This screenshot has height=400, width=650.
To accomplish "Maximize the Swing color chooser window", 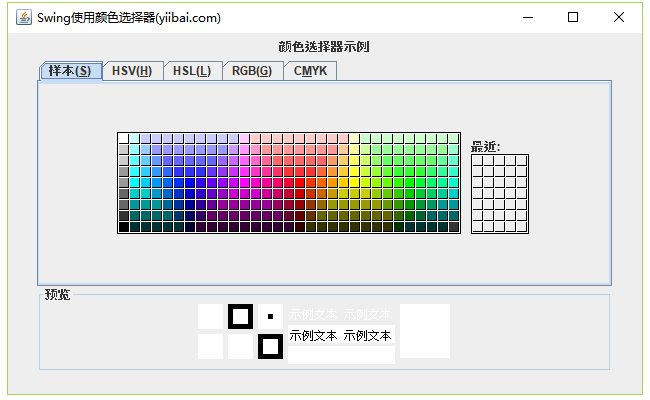I will 573,17.
